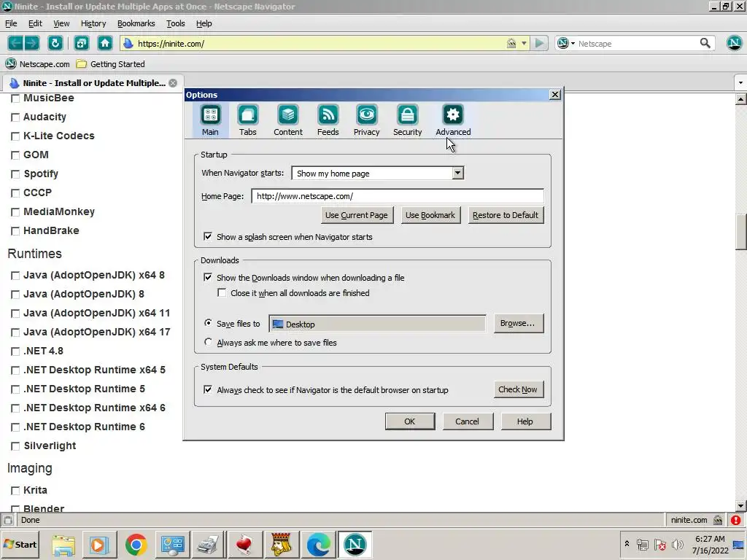
Task: Open address bar history dropdown arrow
Action: [524, 43]
